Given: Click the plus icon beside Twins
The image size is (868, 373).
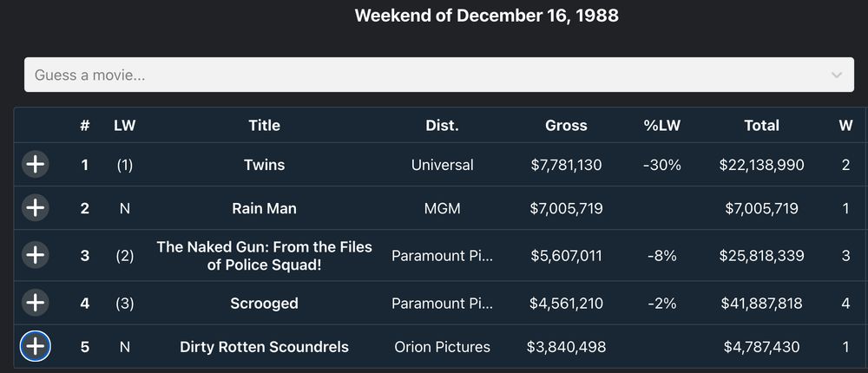Looking at the screenshot, I should tap(35, 164).
